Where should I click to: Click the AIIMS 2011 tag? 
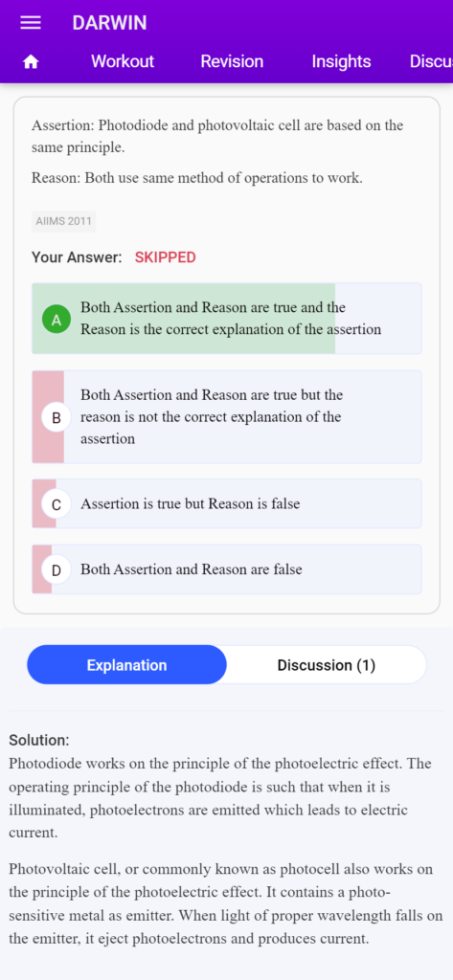pyautogui.click(x=64, y=221)
